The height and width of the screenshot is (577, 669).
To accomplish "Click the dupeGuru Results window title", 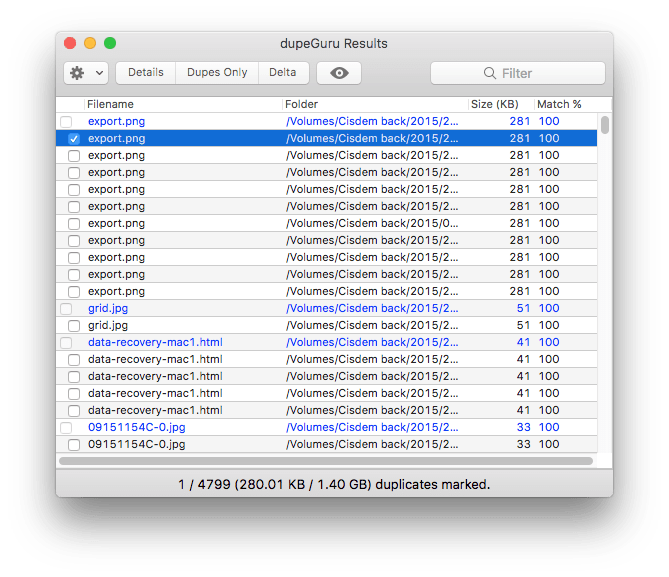I will tap(334, 44).
